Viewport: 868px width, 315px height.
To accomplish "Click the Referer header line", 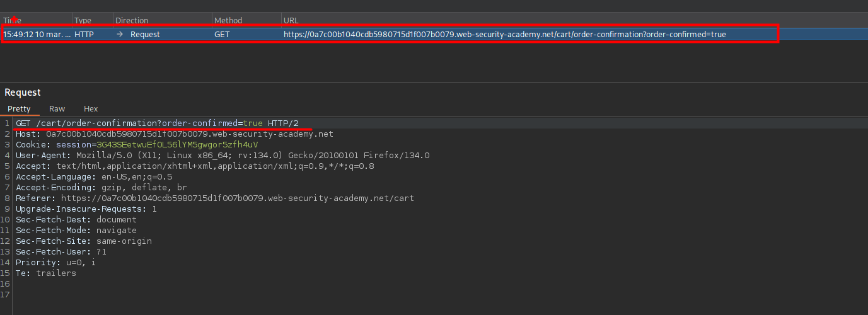I will pos(214,198).
